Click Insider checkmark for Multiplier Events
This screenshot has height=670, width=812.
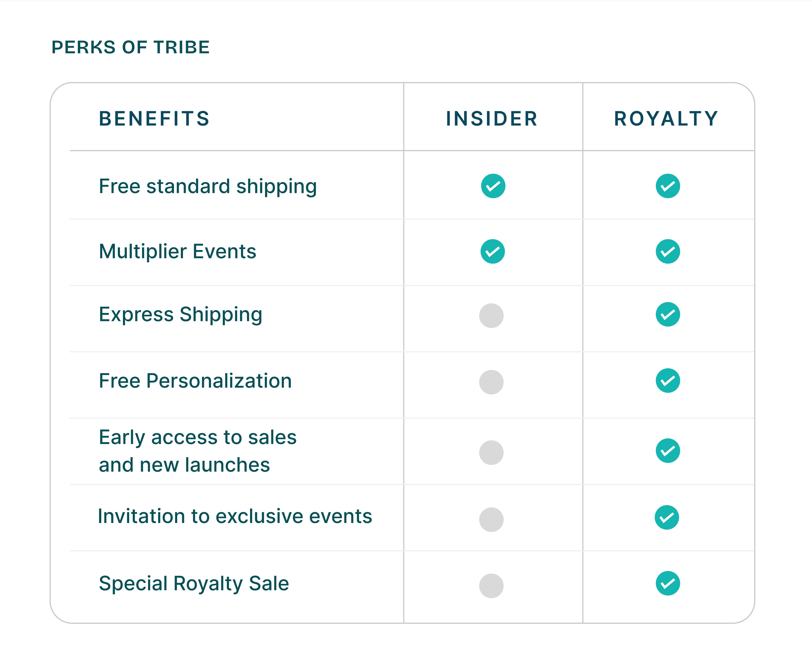pyautogui.click(x=492, y=251)
